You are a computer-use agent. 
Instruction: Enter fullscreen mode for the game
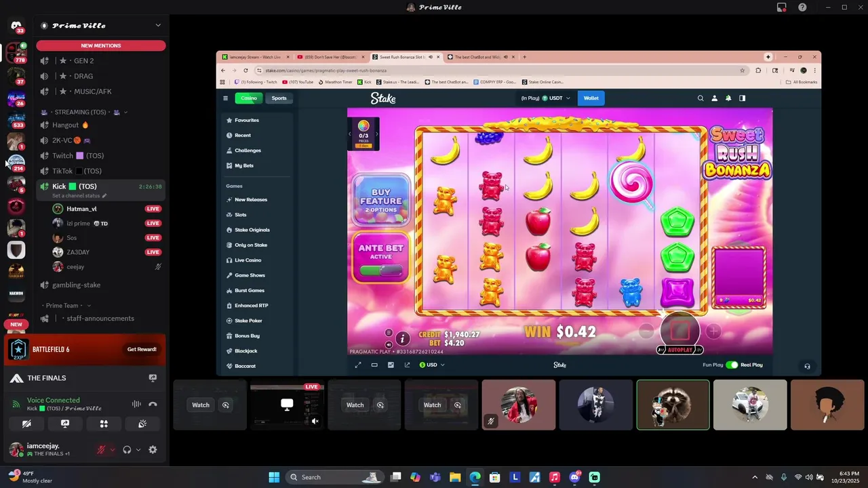(358, 365)
